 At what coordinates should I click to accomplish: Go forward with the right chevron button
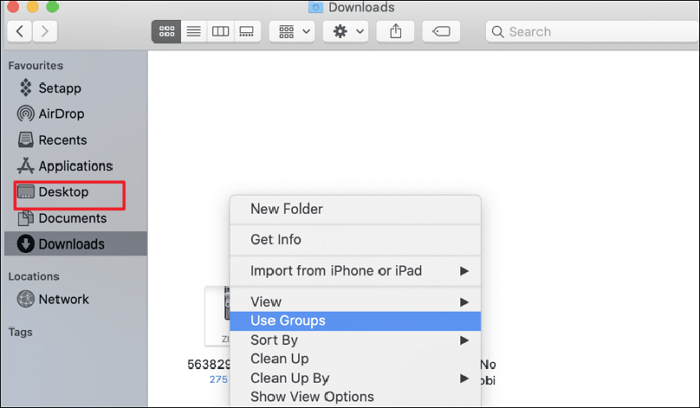click(x=46, y=31)
